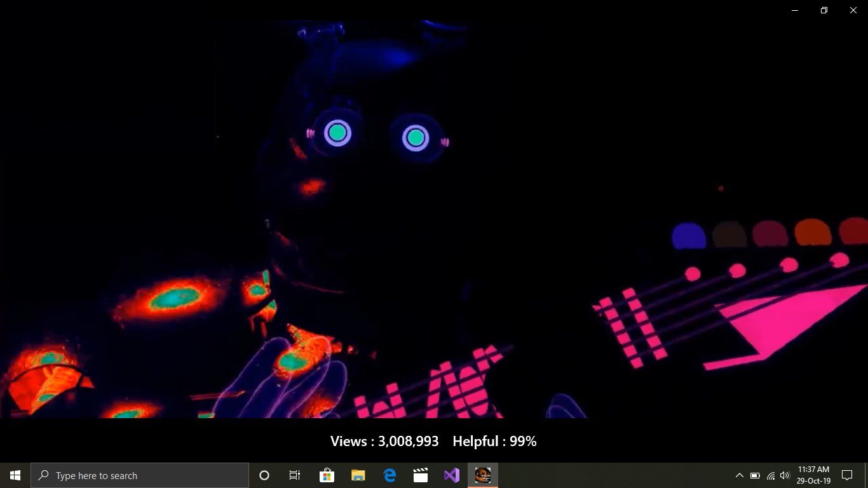This screenshot has height=488, width=868.
Task: Launch Microsoft Edge from the taskbar
Action: (x=389, y=475)
